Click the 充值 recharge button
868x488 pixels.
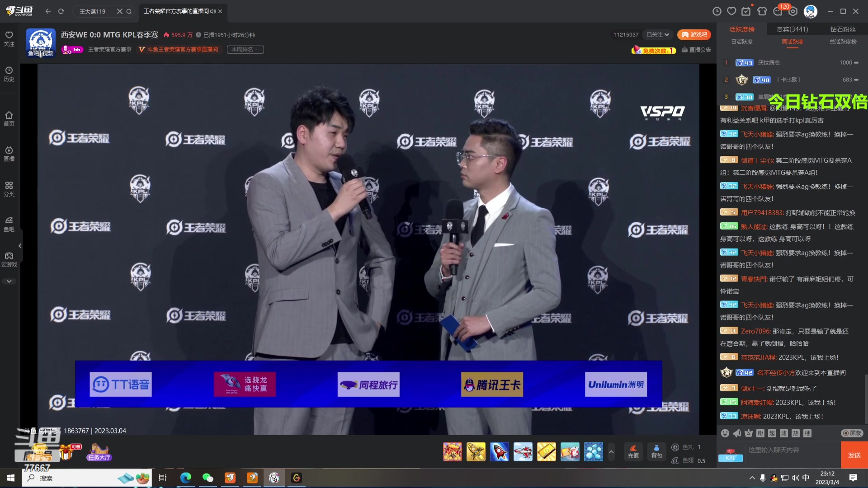(633, 451)
